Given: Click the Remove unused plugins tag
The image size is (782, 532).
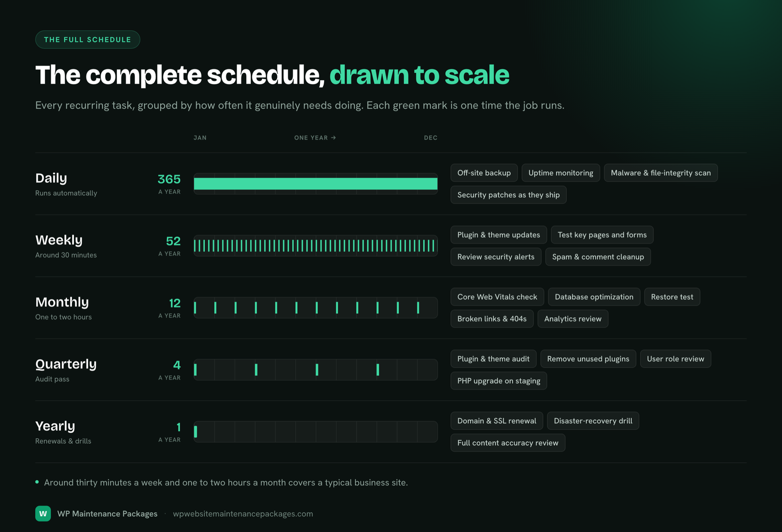Looking at the screenshot, I should click(x=588, y=359).
